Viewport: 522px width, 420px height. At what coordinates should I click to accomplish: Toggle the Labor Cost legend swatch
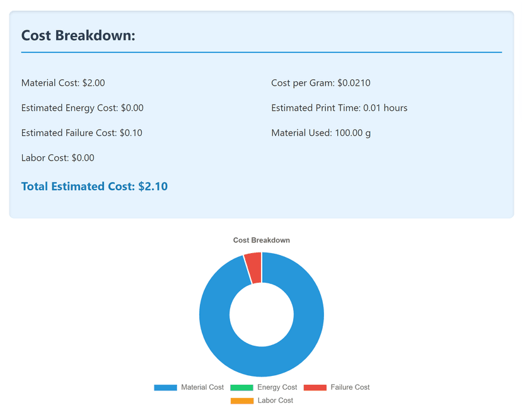242,400
